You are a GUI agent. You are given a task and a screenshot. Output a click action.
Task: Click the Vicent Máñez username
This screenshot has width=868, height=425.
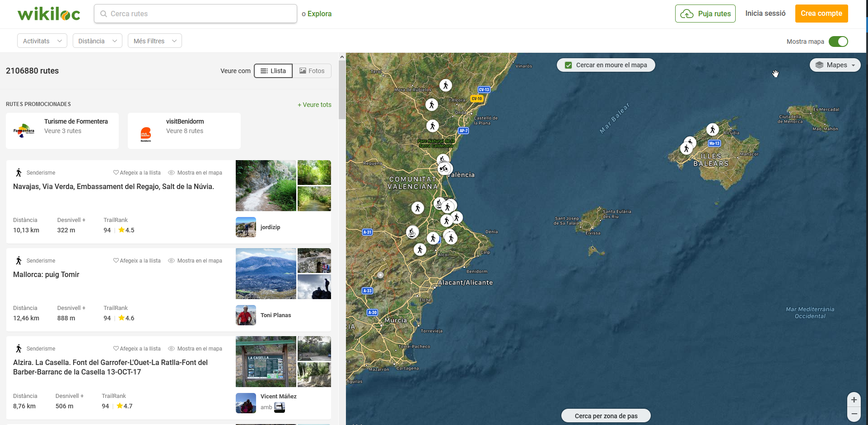pos(278,396)
